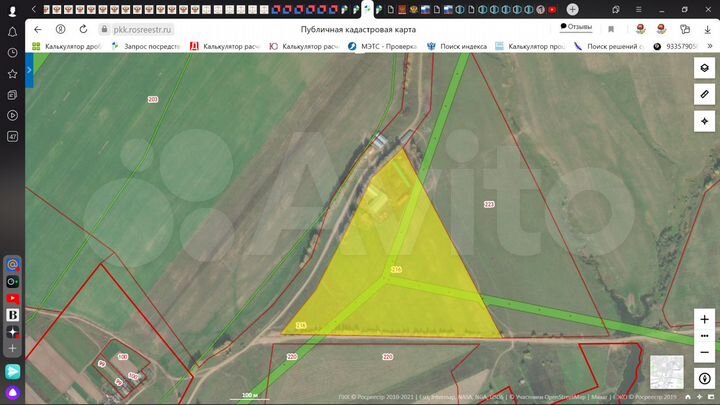The image size is (720, 405).
Task: Open the map layers panel
Action: pyautogui.click(x=704, y=68)
